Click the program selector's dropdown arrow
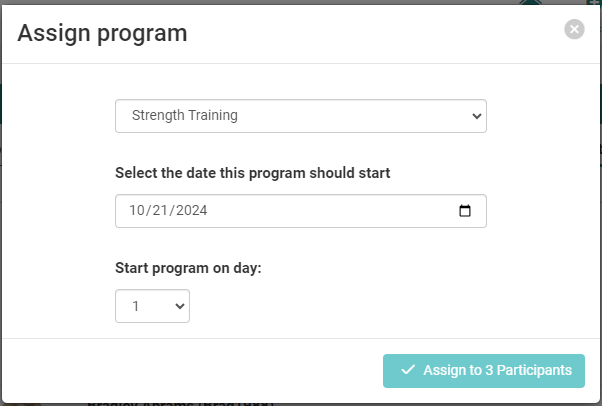The height and width of the screenshot is (406, 602). click(x=476, y=116)
